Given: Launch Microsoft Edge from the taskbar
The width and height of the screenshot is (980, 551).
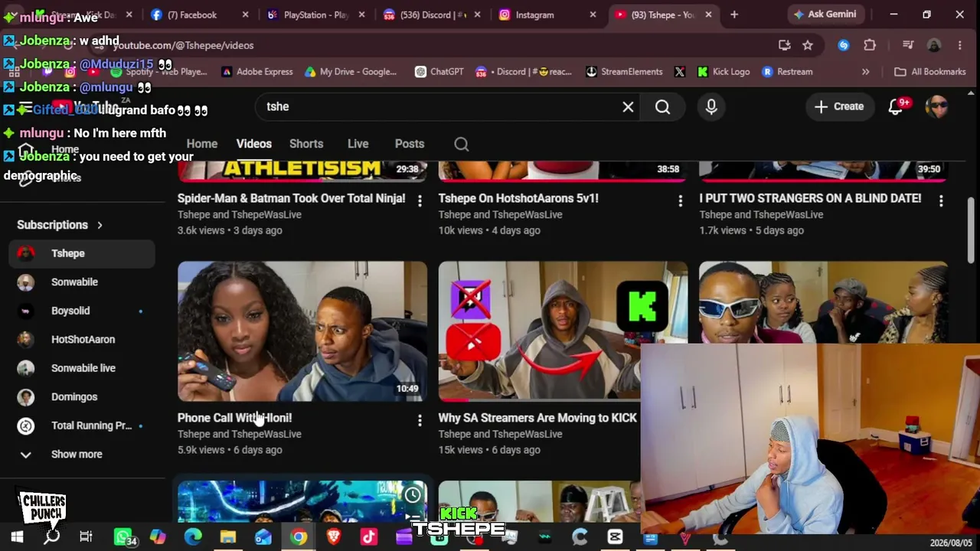Looking at the screenshot, I should pyautogui.click(x=193, y=537).
